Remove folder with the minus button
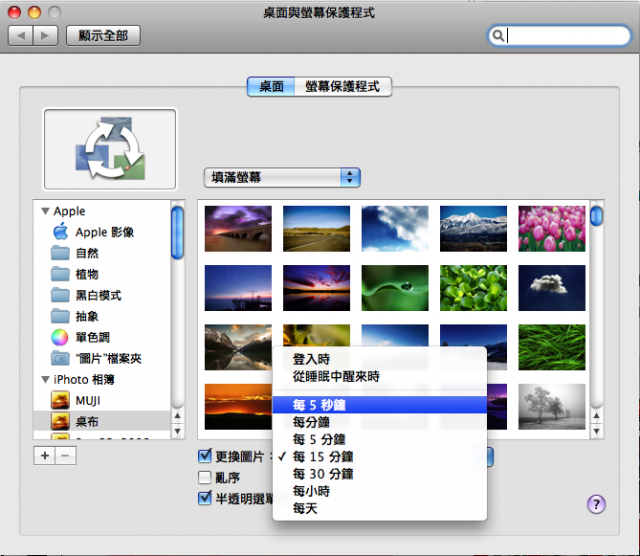 point(65,456)
